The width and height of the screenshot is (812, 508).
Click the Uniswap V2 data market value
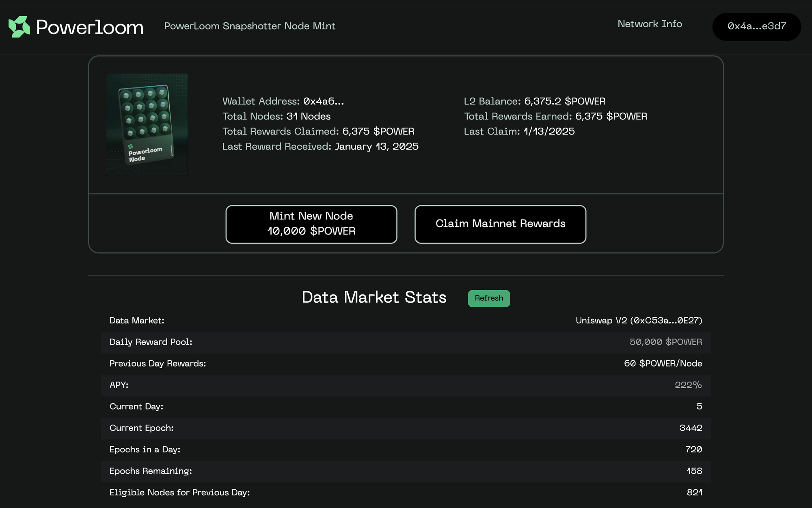[639, 321]
